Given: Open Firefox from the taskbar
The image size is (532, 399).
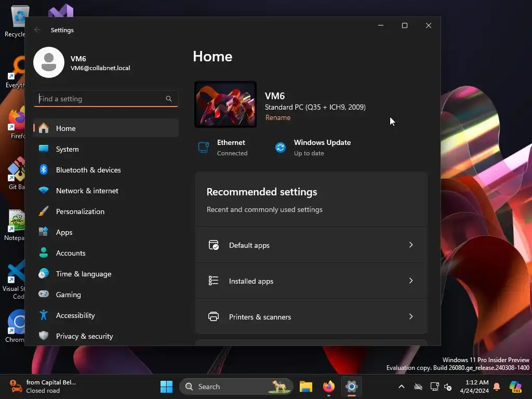Looking at the screenshot, I should tap(328, 387).
